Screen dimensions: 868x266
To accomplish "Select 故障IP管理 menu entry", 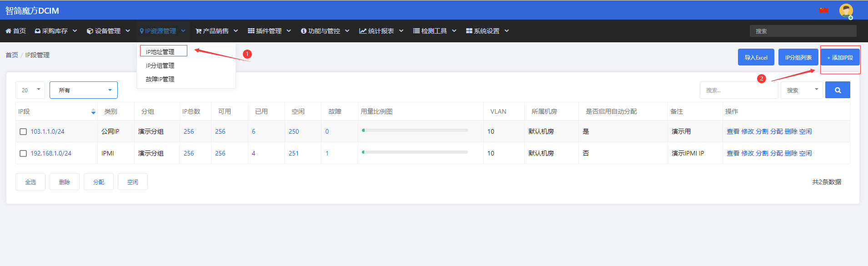I will (160, 79).
